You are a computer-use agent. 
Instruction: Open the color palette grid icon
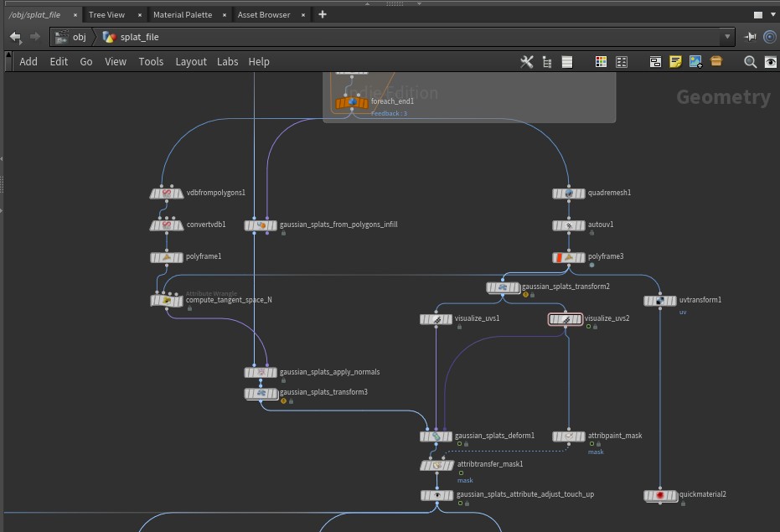coord(601,62)
